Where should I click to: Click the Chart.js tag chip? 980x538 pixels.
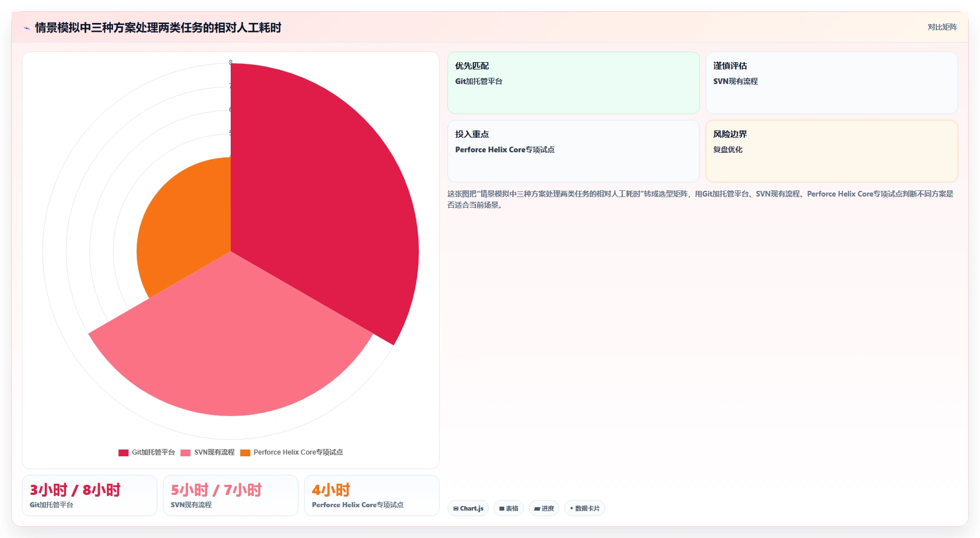click(468, 508)
